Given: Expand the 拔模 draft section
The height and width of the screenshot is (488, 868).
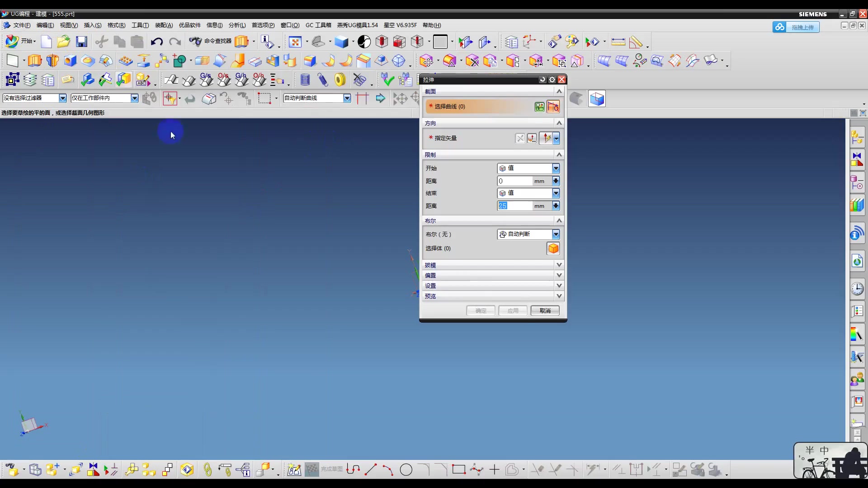Looking at the screenshot, I should tap(559, 265).
